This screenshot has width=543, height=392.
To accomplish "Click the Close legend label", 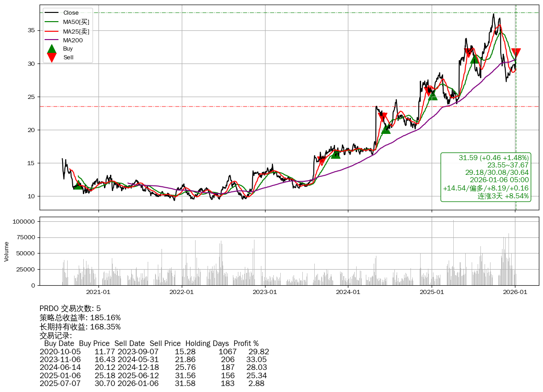I will click(71, 13).
